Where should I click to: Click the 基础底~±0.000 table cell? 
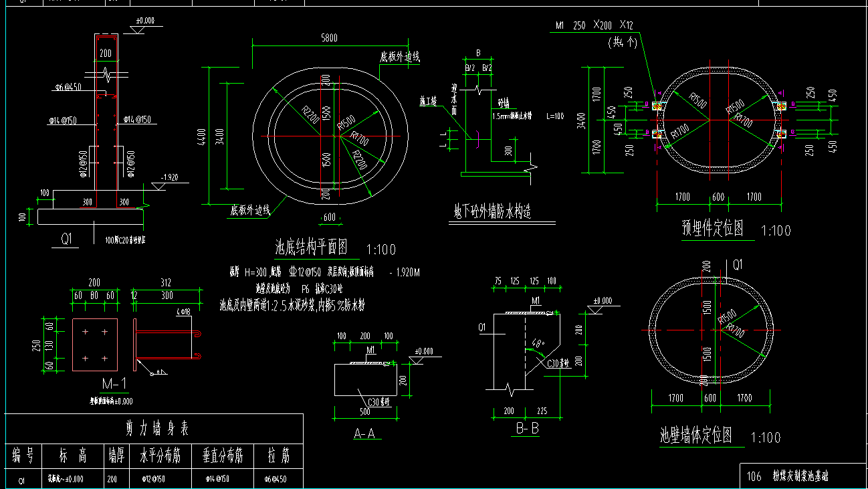(66, 479)
